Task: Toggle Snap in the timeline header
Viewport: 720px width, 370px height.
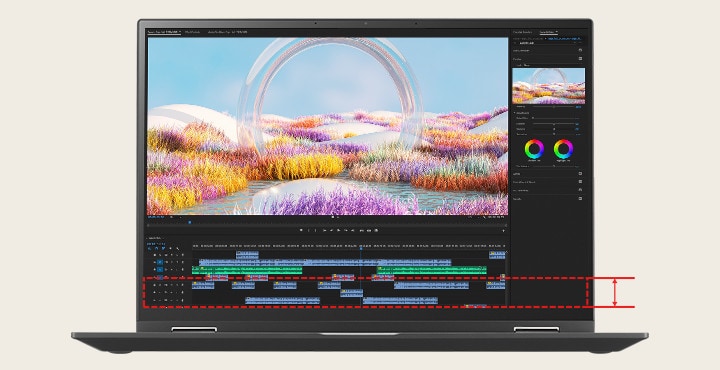Action: point(157,248)
